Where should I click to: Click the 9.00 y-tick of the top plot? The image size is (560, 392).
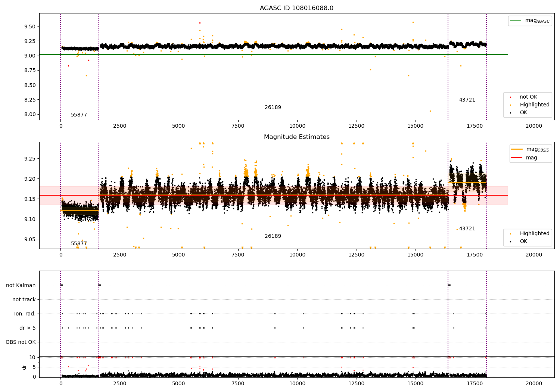[30, 56]
